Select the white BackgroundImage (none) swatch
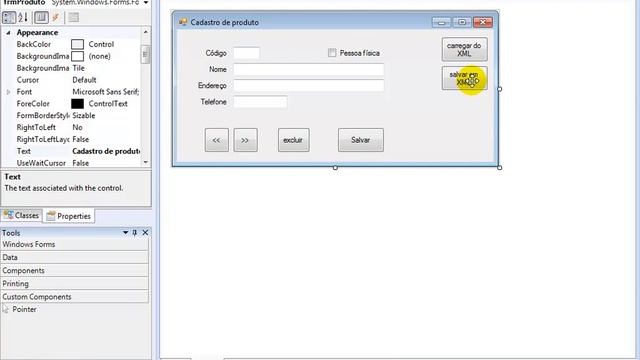640x360 pixels. [78, 56]
